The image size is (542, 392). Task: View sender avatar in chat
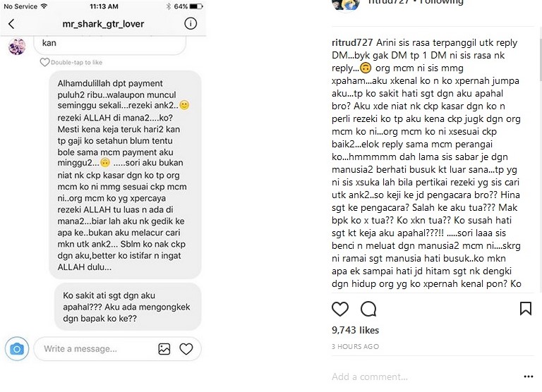(17, 47)
